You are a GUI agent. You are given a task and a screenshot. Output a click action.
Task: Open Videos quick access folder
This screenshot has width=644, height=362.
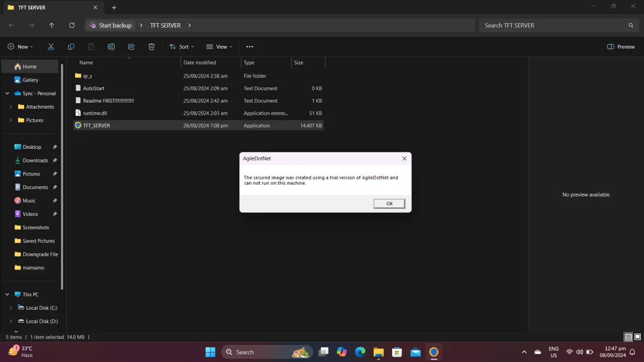coord(31,214)
